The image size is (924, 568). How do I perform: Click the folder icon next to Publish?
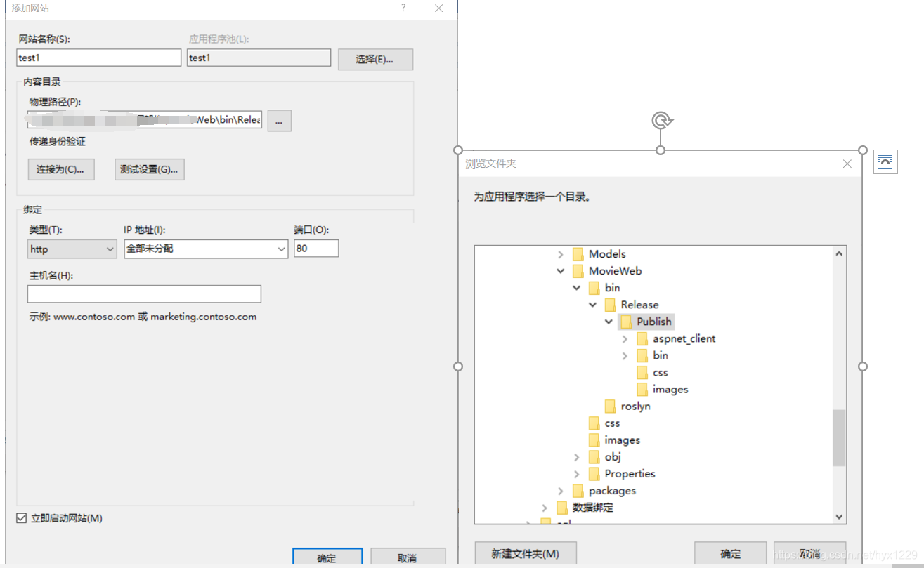tap(626, 322)
